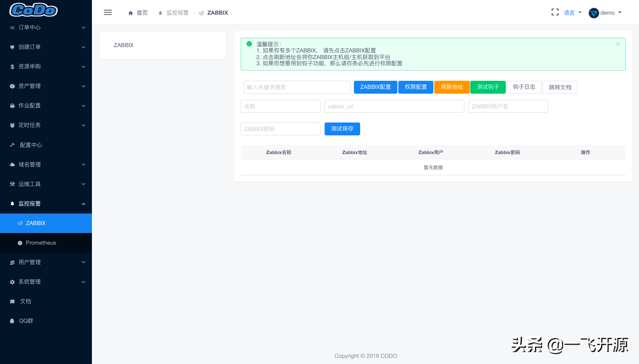
Task: Focus the ZABBIX密码 input field
Action: [281, 129]
